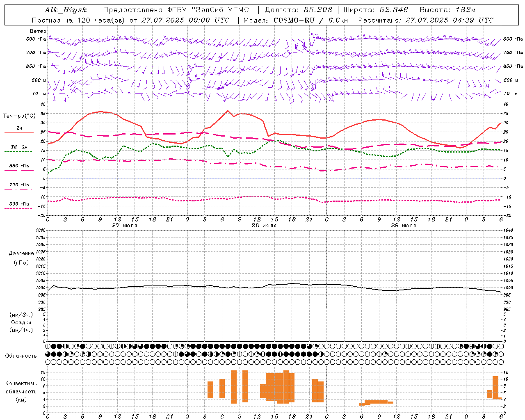The width and height of the screenshot is (525, 420).
Task: Click the 2м temperature legend label
Action: (x=19, y=128)
